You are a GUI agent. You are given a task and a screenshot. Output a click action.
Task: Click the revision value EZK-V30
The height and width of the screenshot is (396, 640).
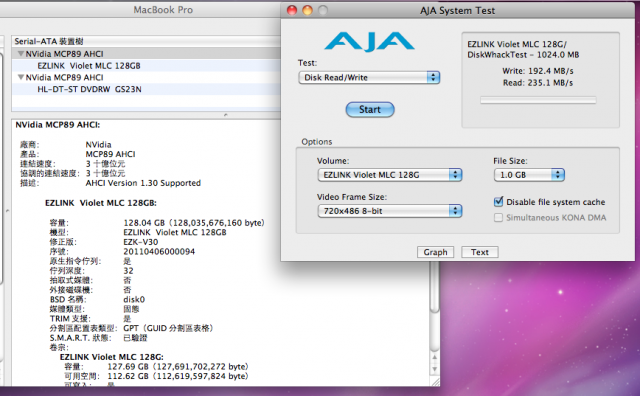pos(140,242)
